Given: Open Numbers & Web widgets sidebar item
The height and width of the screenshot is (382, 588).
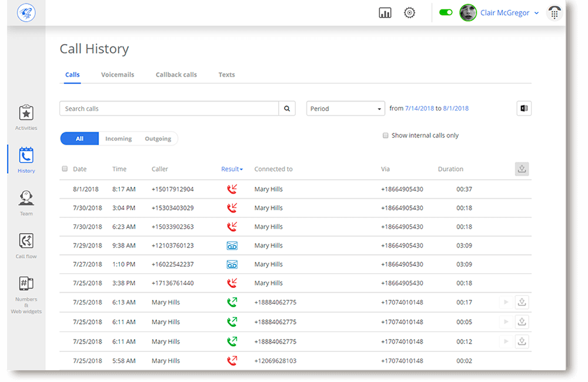Looking at the screenshot, I should click(x=26, y=295).
